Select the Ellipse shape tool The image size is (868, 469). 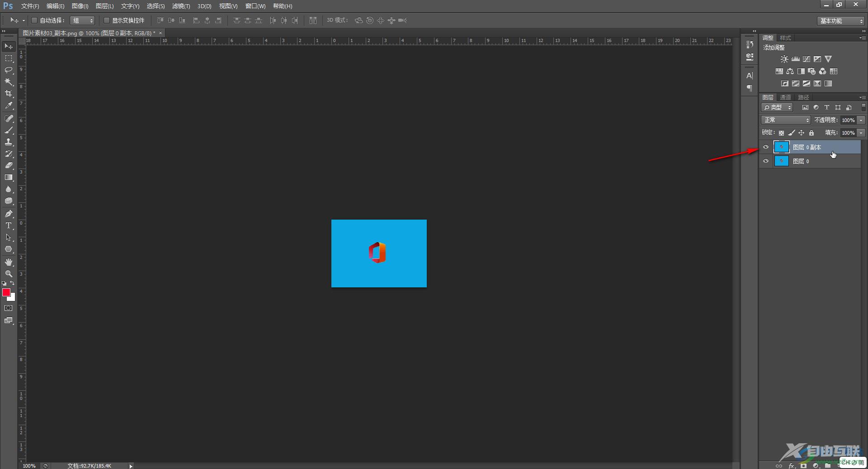tap(9, 249)
